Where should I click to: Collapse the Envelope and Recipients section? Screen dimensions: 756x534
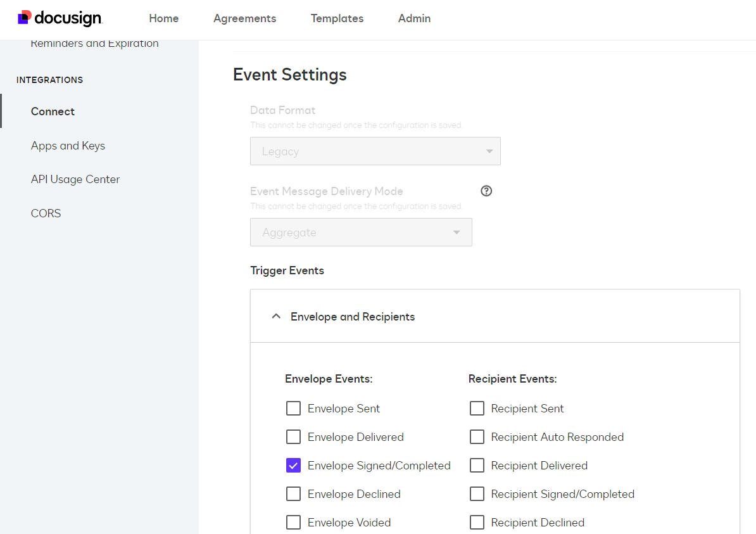pyautogui.click(x=276, y=317)
